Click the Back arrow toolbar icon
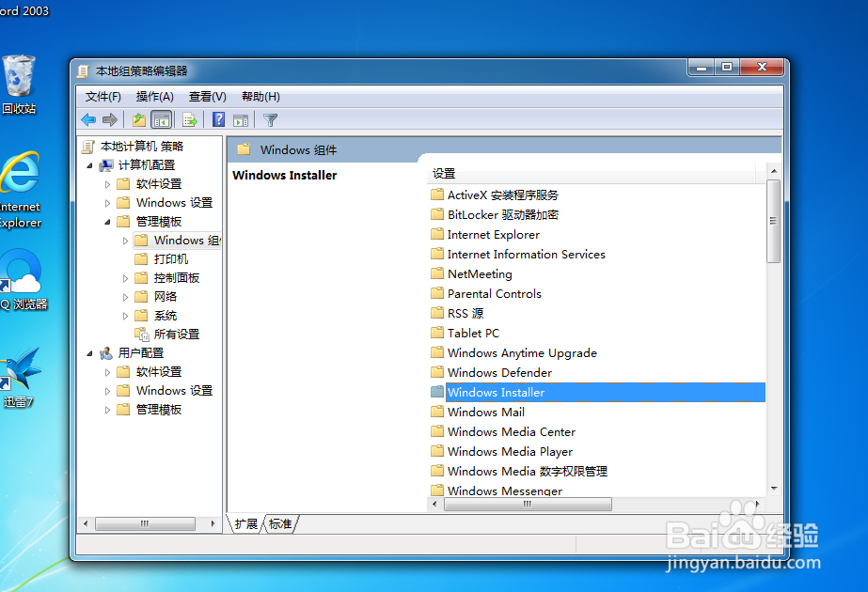Image resolution: width=868 pixels, height=592 pixels. (x=88, y=119)
